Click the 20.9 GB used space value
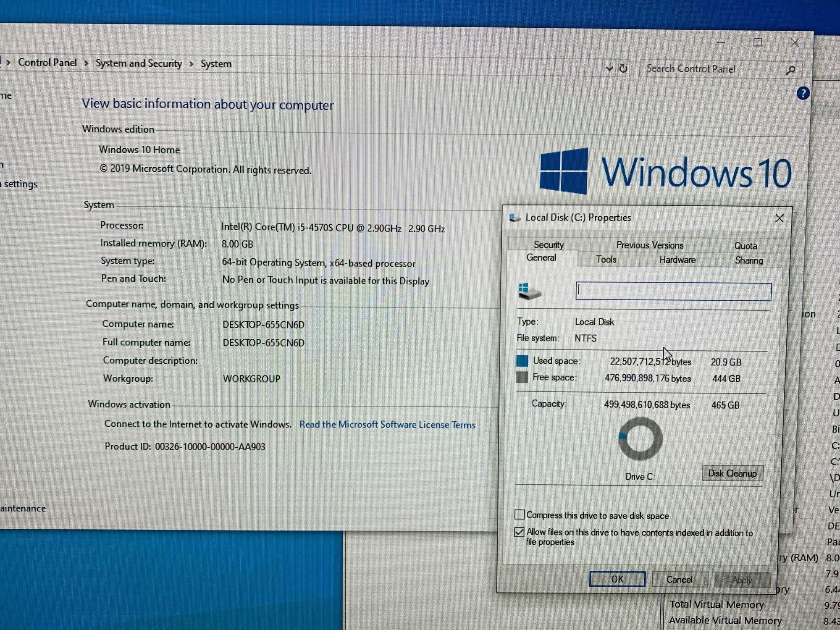The width and height of the screenshot is (840, 630). tap(726, 362)
